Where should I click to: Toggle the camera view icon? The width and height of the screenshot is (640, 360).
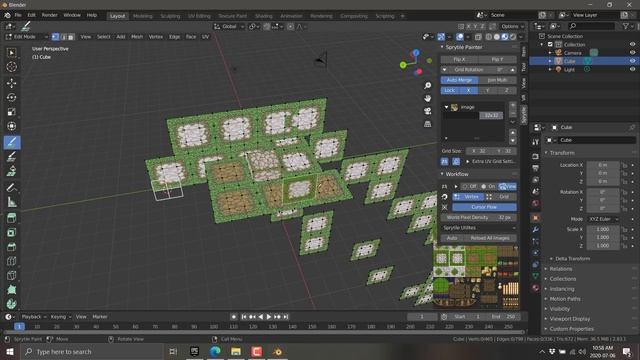click(x=427, y=111)
